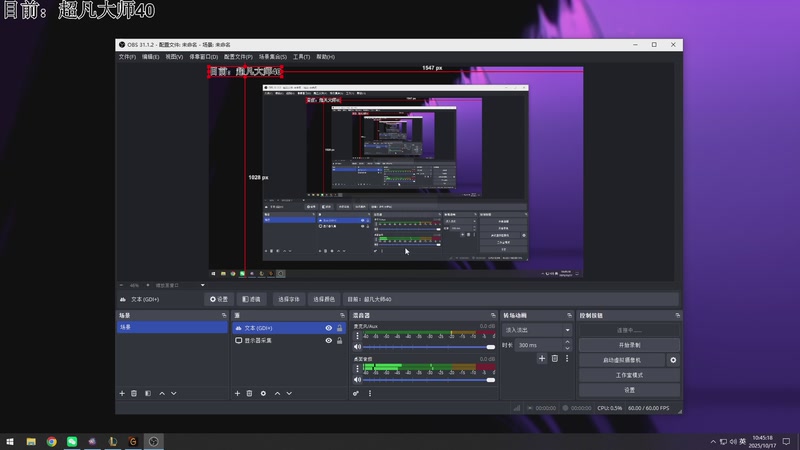
Task: Pop out the 场景 dock panel
Action: (224, 315)
